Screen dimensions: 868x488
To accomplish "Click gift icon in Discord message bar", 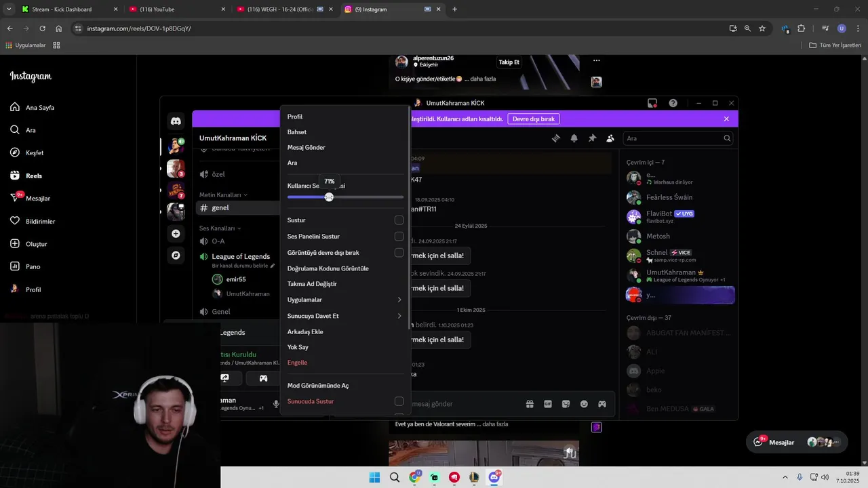I will (530, 404).
